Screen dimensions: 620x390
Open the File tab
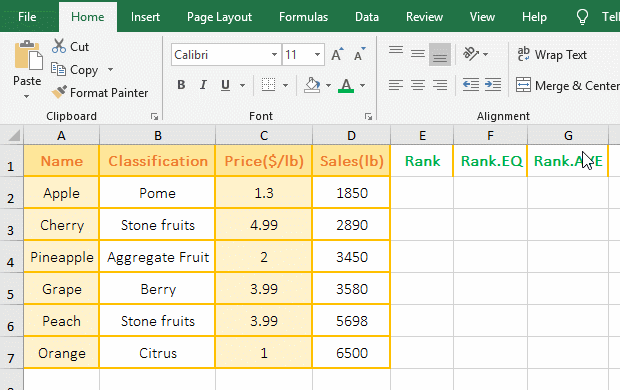click(27, 17)
